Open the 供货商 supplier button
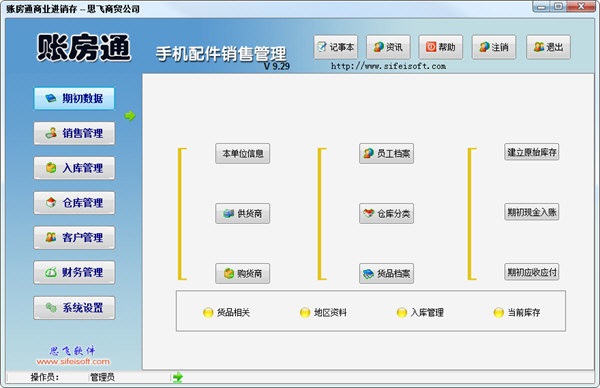This screenshot has width=600, height=388. point(243,214)
